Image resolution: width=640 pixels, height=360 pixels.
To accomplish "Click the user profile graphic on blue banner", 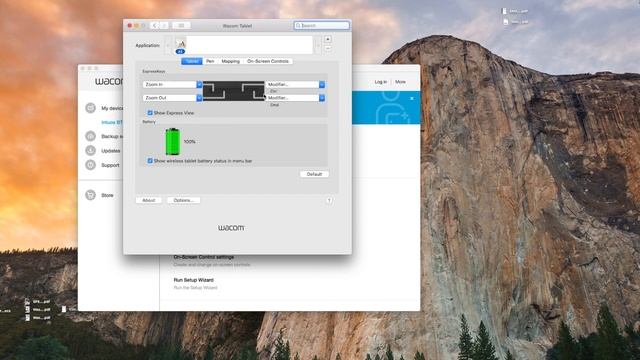I will tap(392, 108).
